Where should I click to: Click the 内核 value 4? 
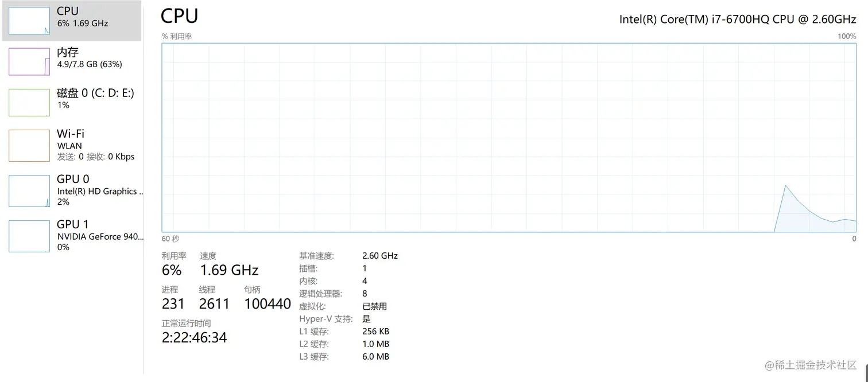point(365,281)
